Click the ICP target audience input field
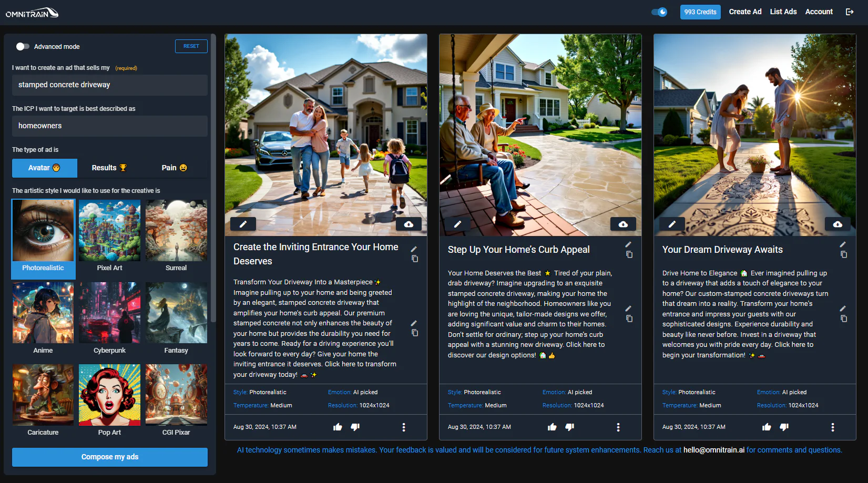Viewport: 868px width, 483px height. (109, 126)
